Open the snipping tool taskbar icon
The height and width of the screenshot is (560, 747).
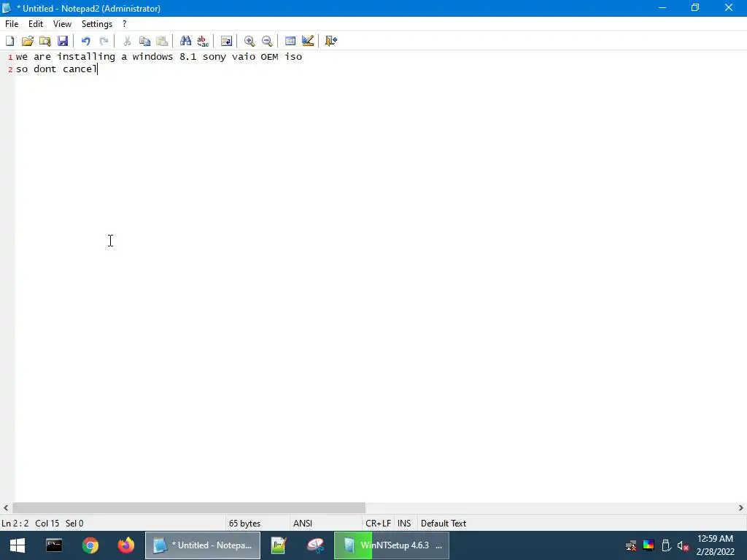315,545
